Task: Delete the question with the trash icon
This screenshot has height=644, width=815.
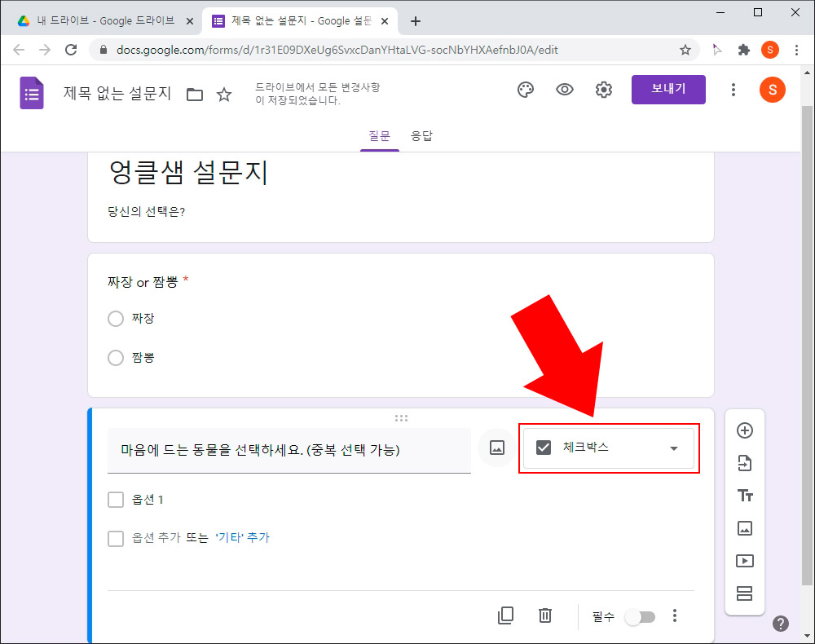Action: tap(545, 615)
